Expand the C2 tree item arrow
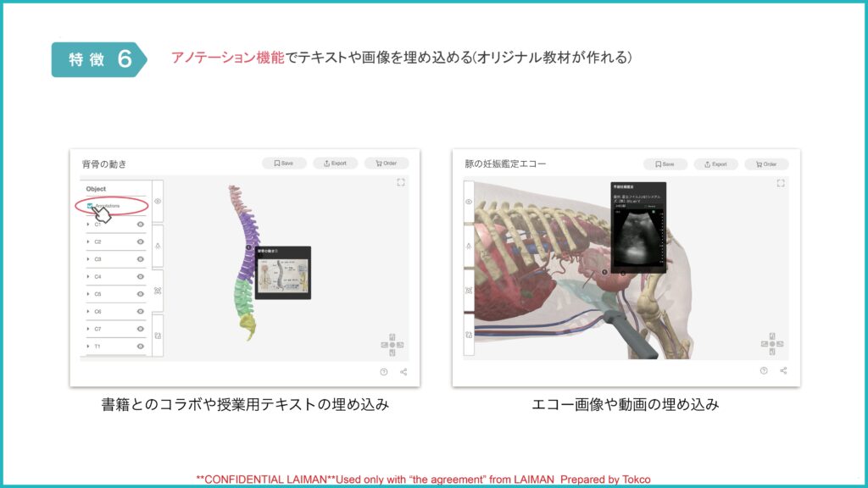 (88, 241)
